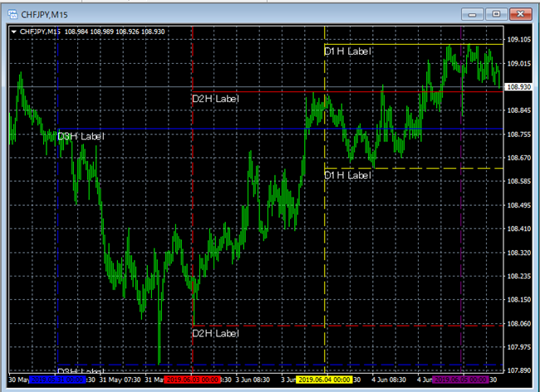Image resolution: width=540 pixels, height=392 pixels.
Task: Click the red 2019.06.03 00:00 date marker
Action: (192, 380)
